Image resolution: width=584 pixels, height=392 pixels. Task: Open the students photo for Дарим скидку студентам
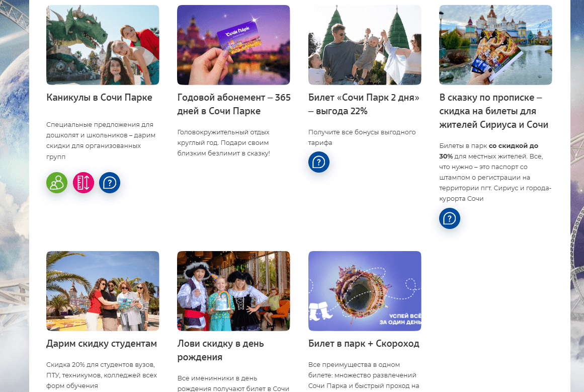click(103, 291)
